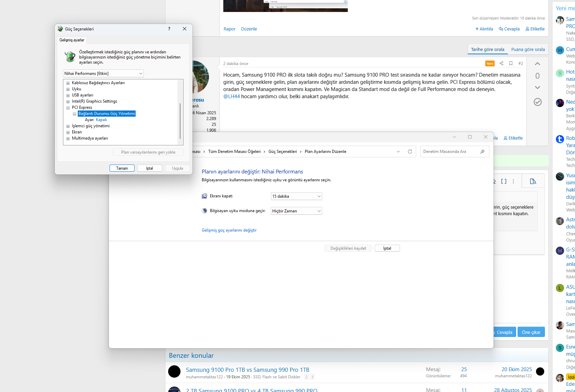The image size is (575, 392).
Task: Downvote the post with the down arrow
Action: (537, 88)
